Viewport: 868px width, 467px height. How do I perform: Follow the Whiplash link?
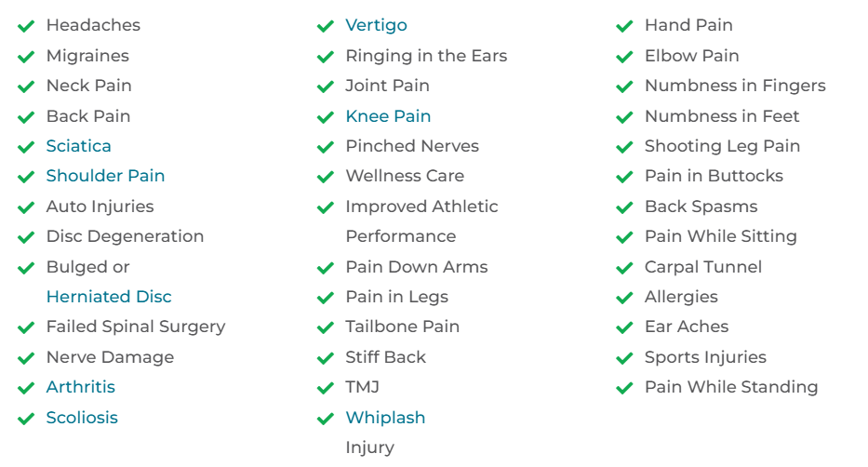[385, 418]
